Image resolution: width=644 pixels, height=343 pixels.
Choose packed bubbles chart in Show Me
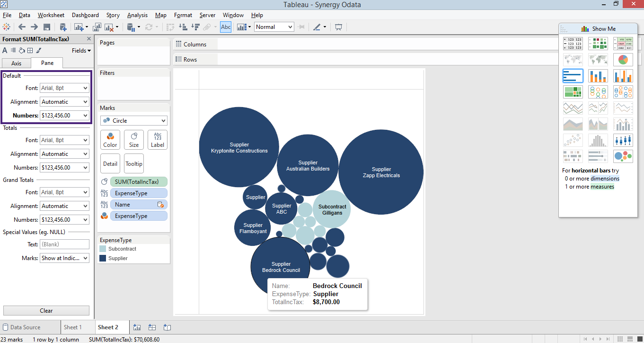[x=623, y=156]
